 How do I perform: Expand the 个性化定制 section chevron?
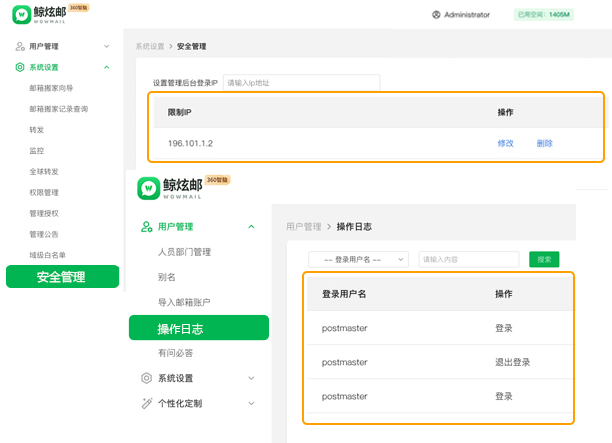coord(251,403)
